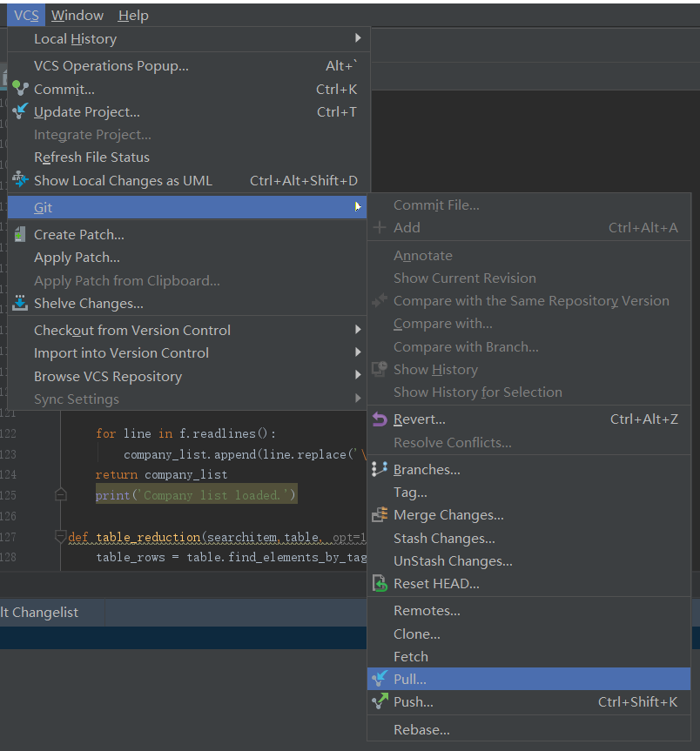
Task: Choose Stash Changes
Action: [529, 539]
